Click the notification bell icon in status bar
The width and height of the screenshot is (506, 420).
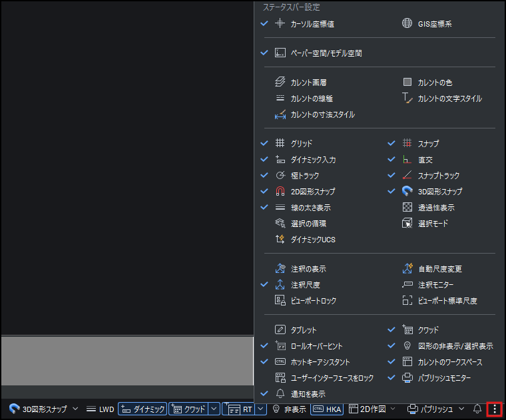(477, 409)
